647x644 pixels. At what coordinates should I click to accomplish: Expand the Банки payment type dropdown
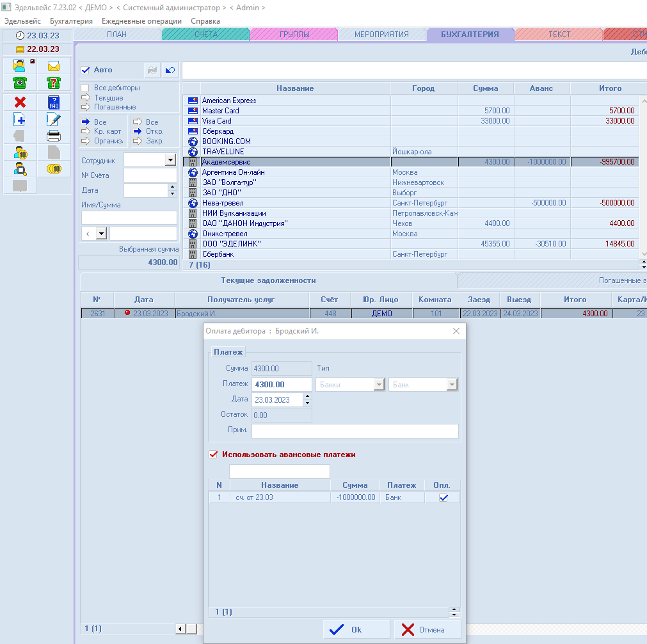(x=379, y=385)
